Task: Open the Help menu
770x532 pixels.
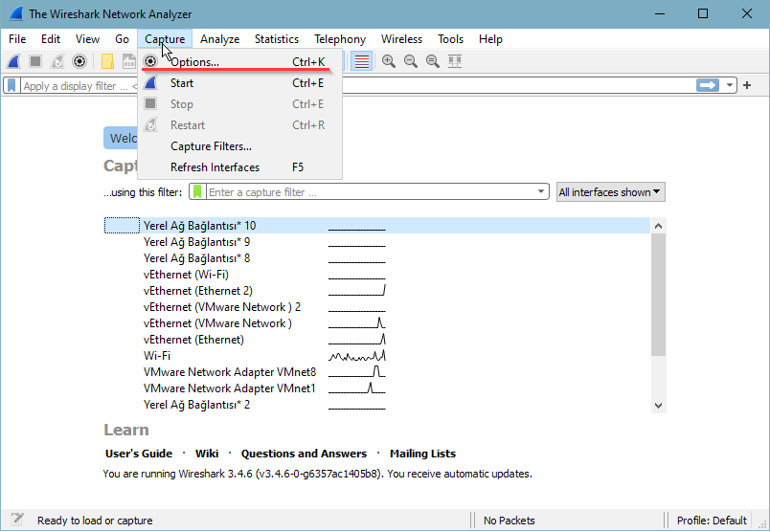Action: point(490,39)
